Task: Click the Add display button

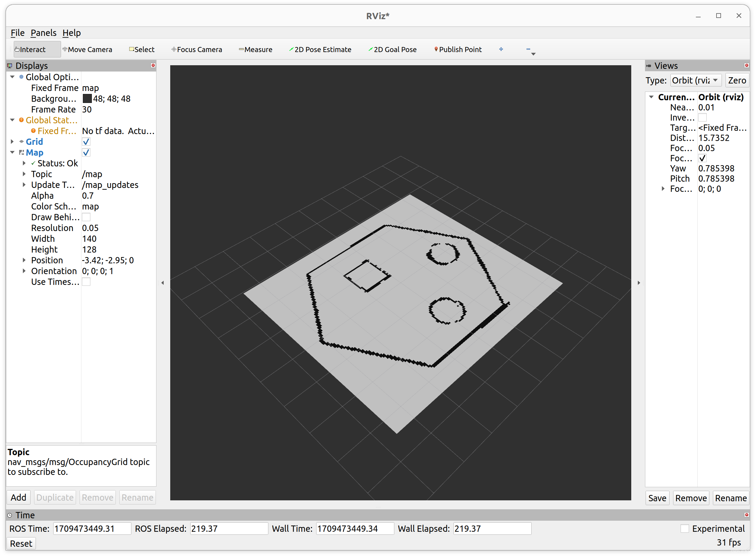Action: [18, 497]
